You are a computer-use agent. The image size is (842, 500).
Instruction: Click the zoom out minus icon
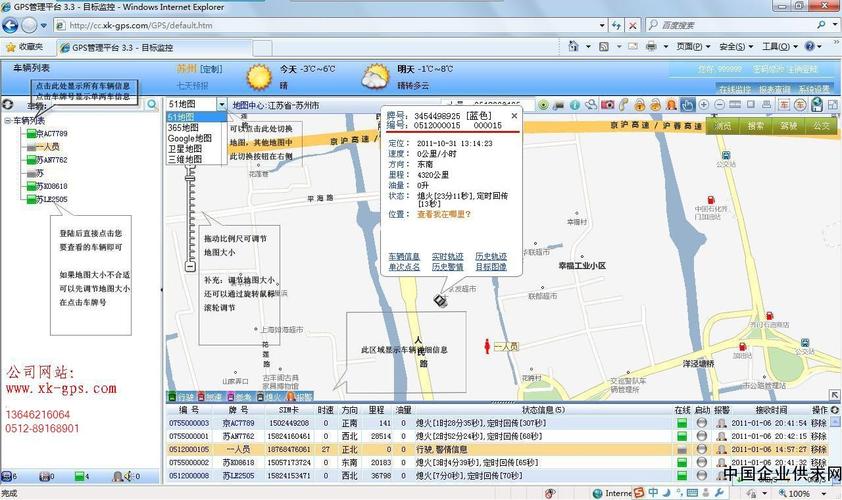[720, 105]
